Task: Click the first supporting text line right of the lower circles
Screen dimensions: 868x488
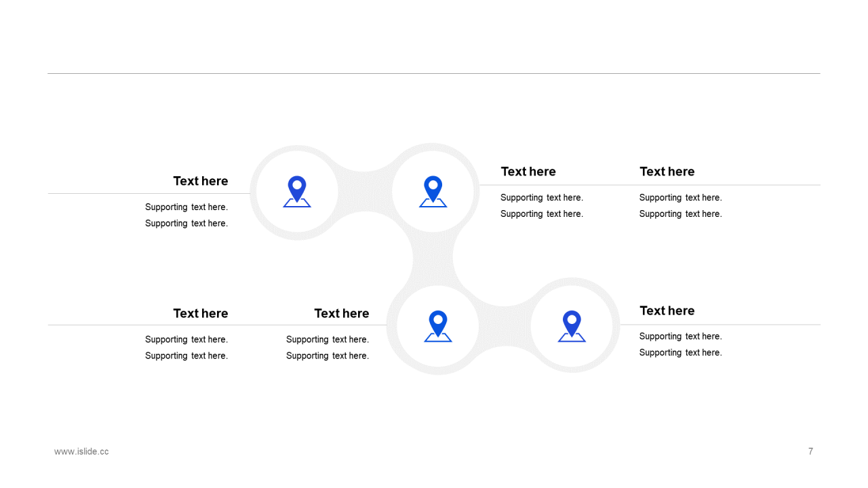Action: (x=680, y=337)
